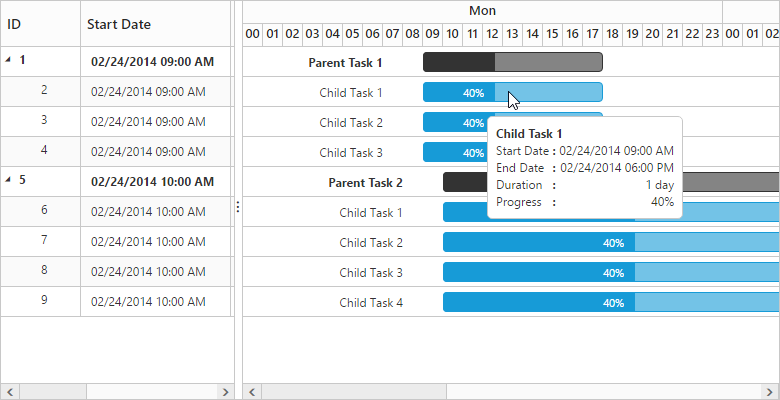780x400 pixels.
Task: Collapse parent row with ID 1
Action: [x=9, y=61]
